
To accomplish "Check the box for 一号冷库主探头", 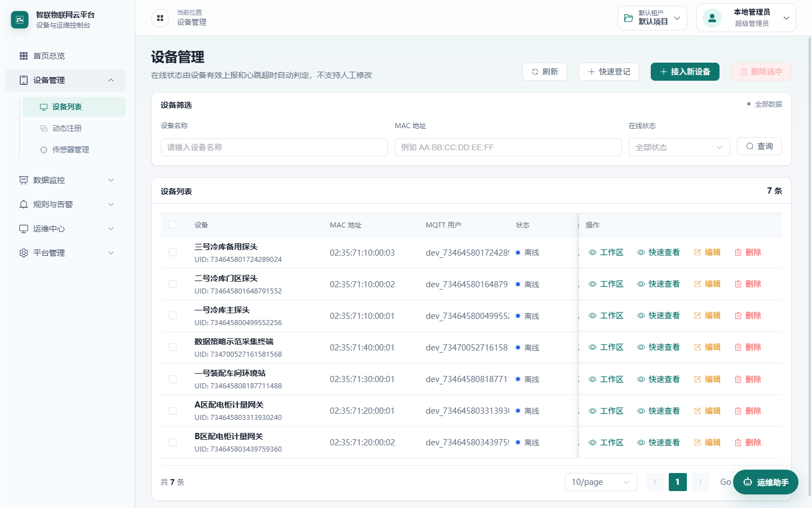I will tap(173, 316).
